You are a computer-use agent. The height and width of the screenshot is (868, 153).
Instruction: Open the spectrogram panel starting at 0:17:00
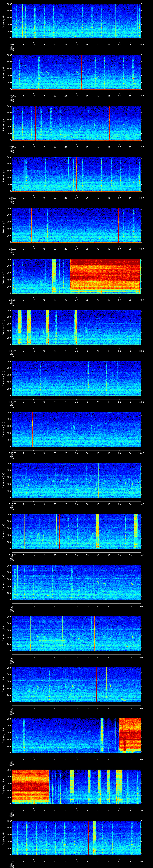click(x=77, y=838)
